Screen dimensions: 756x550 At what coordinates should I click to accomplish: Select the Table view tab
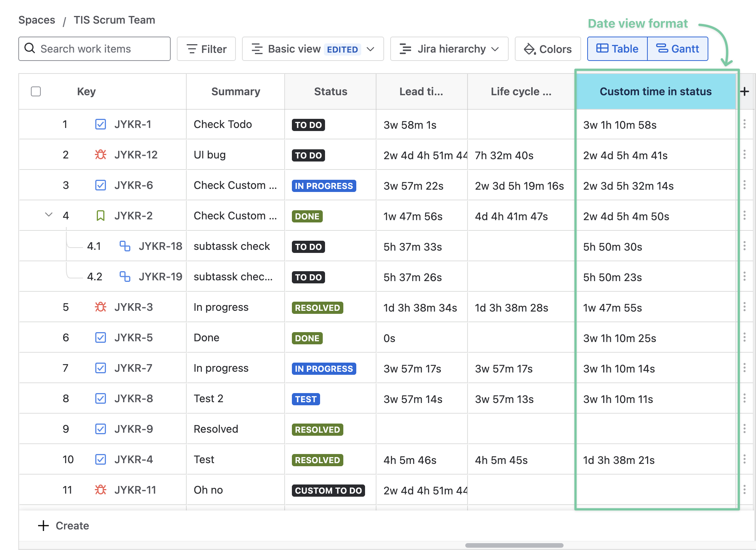tap(617, 49)
